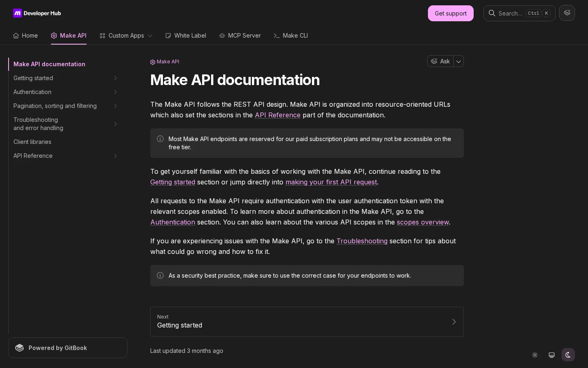This screenshot has width=588, height=368.
Task: Click the Make CLI terminal icon
Action: (277, 36)
